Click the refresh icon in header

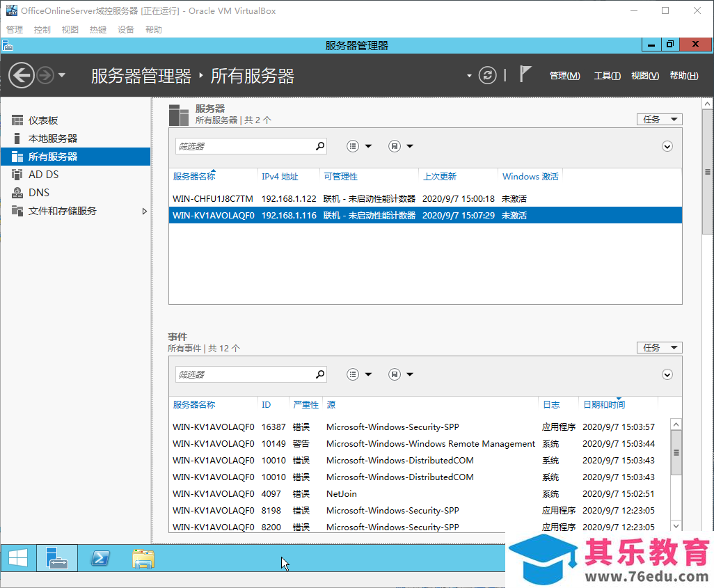487,75
